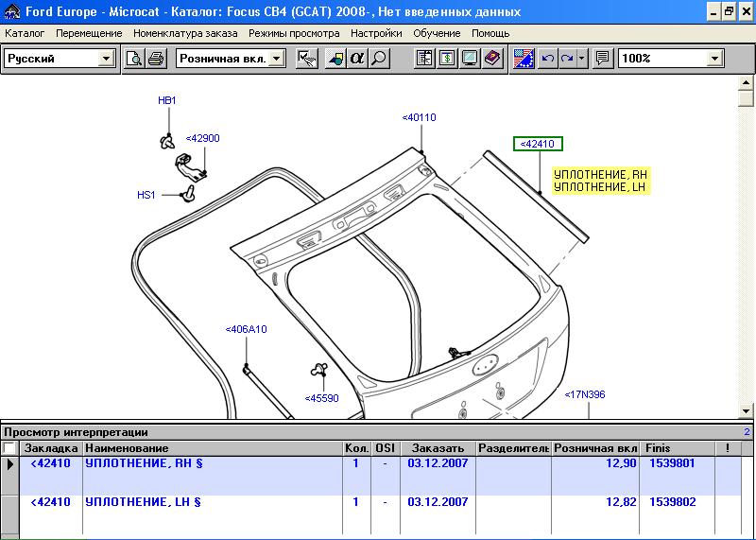756x540 pixels.
Task: Click the Microcat app icon in title bar
Action: 12,11
